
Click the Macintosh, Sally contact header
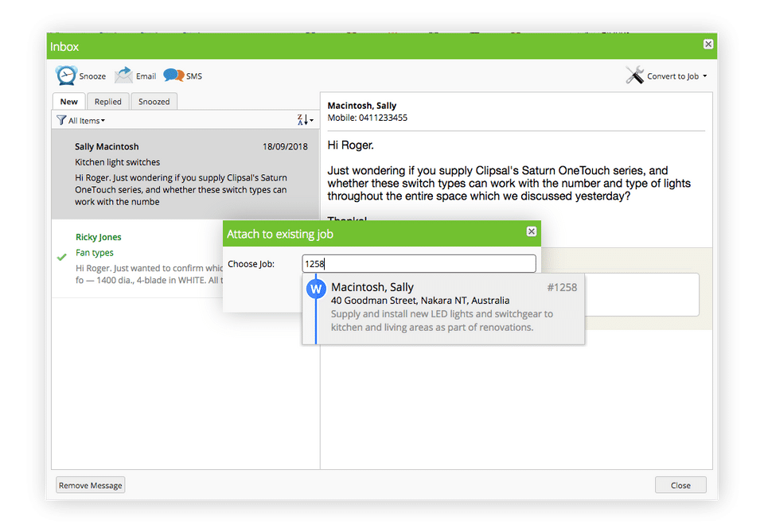pyautogui.click(x=362, y=106)
